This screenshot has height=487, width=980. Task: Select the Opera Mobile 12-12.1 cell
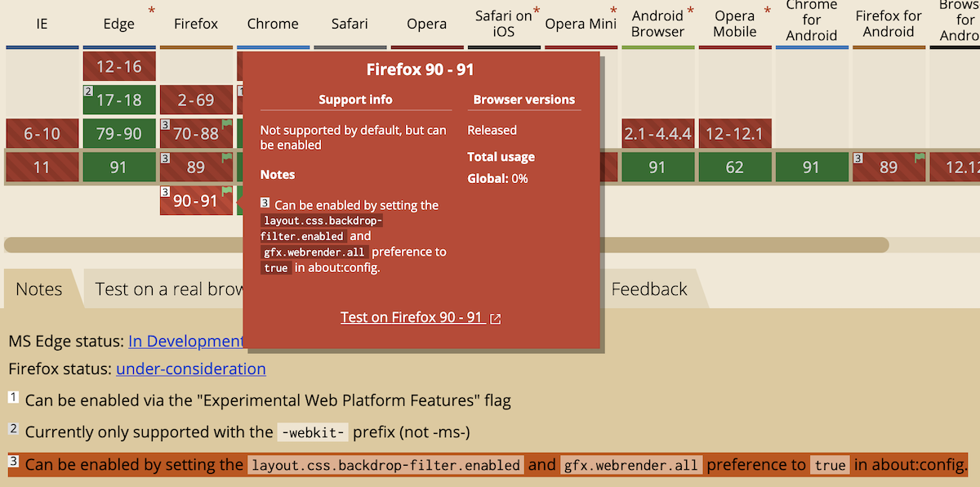pos(734,133)
